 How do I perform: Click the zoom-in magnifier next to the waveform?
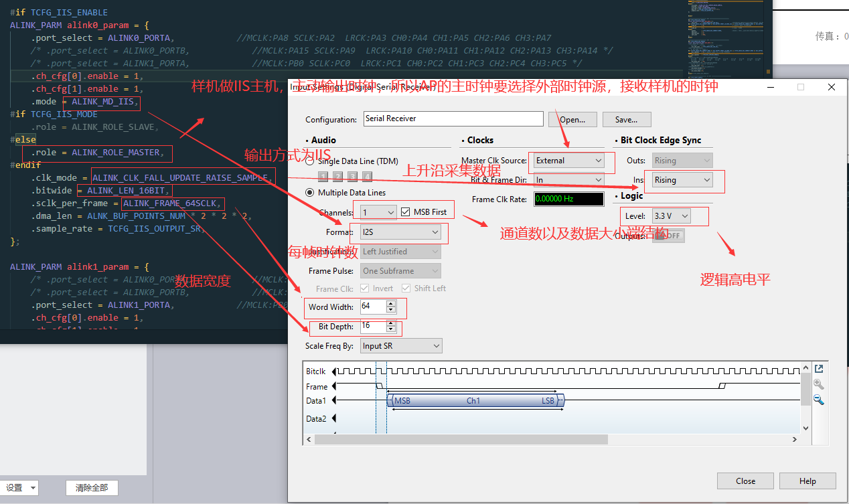pyautogui.click(x=818, y=384)
